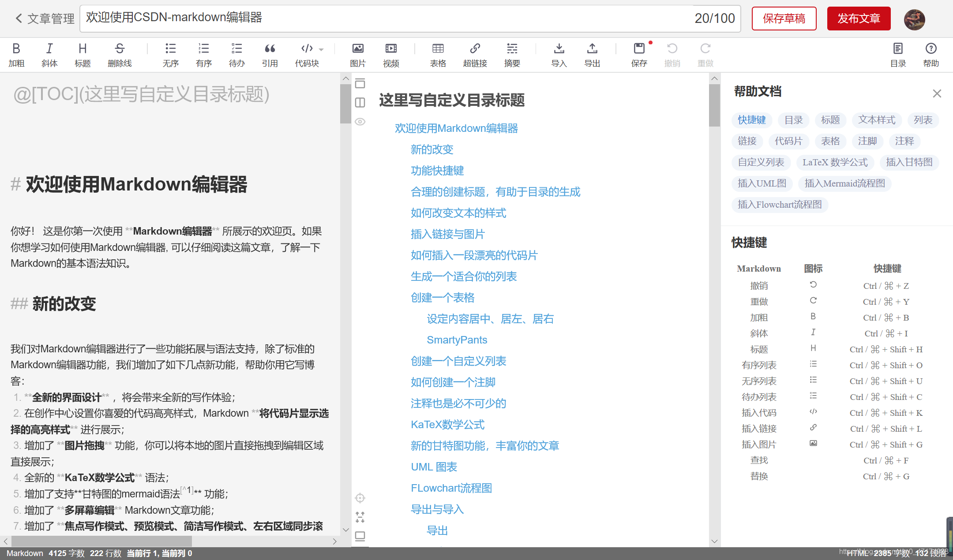Export the article with 导出

click(x=592, y=55)
